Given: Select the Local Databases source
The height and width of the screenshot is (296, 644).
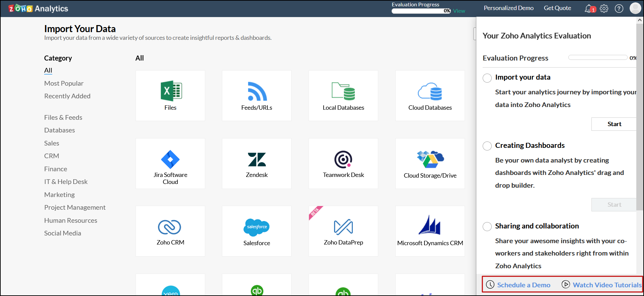Looking at the screenshot, I should (343, 96).
